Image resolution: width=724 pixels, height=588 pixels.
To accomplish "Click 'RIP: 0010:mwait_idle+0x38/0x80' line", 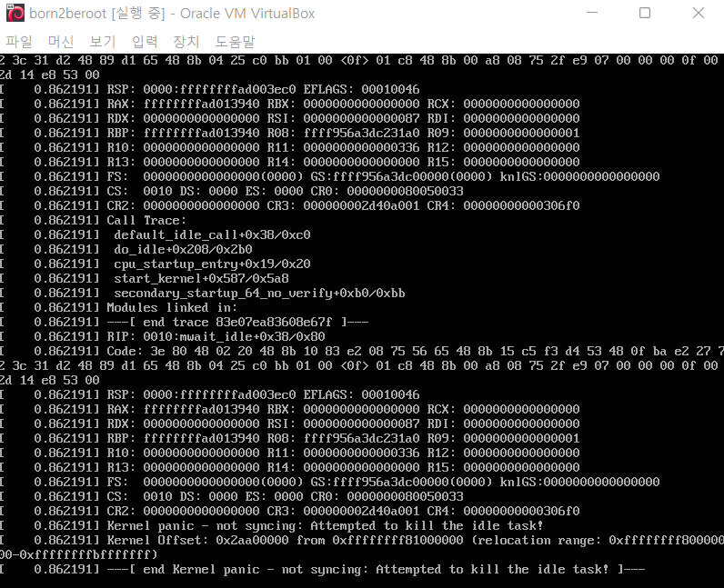I will pyautogui.click(x=216, y=337).
